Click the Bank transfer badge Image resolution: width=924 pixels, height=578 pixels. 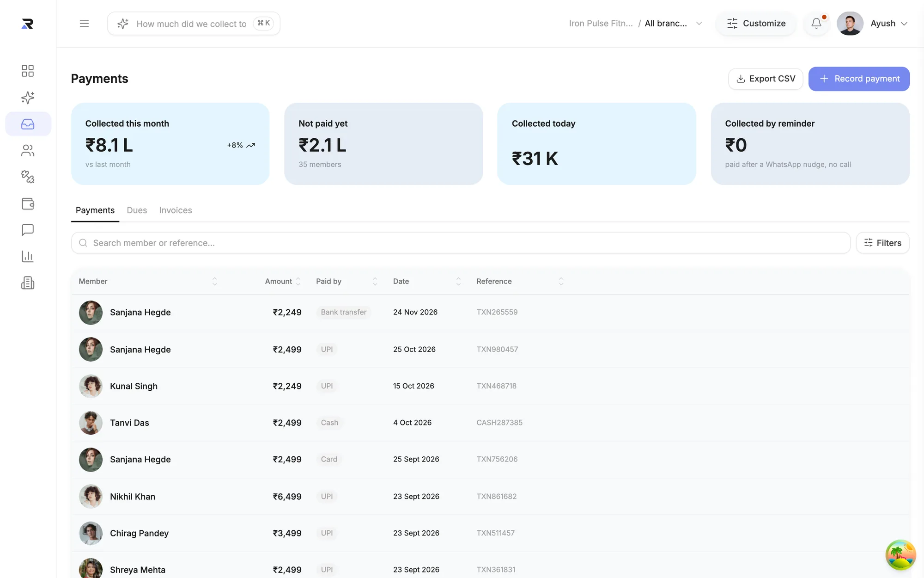pyautogui.click(x=344, y=312)
